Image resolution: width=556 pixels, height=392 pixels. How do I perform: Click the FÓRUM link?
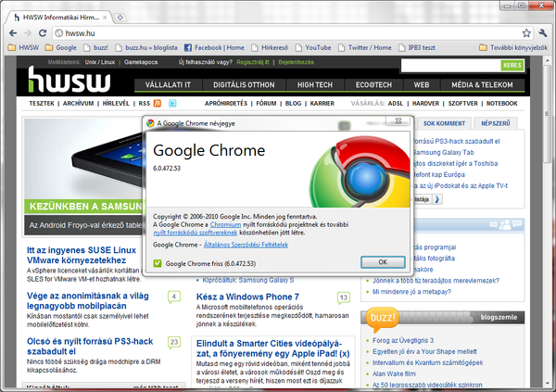[266, 104]
